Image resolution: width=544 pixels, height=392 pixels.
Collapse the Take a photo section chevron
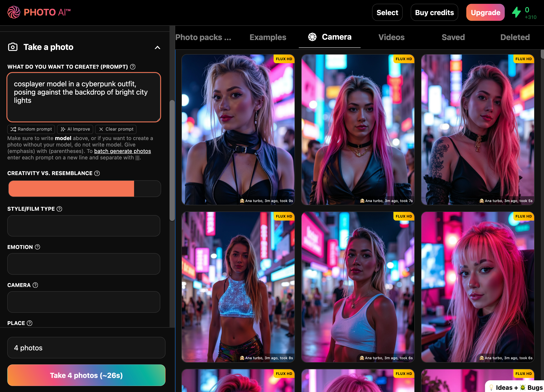(x=157, y=47)
